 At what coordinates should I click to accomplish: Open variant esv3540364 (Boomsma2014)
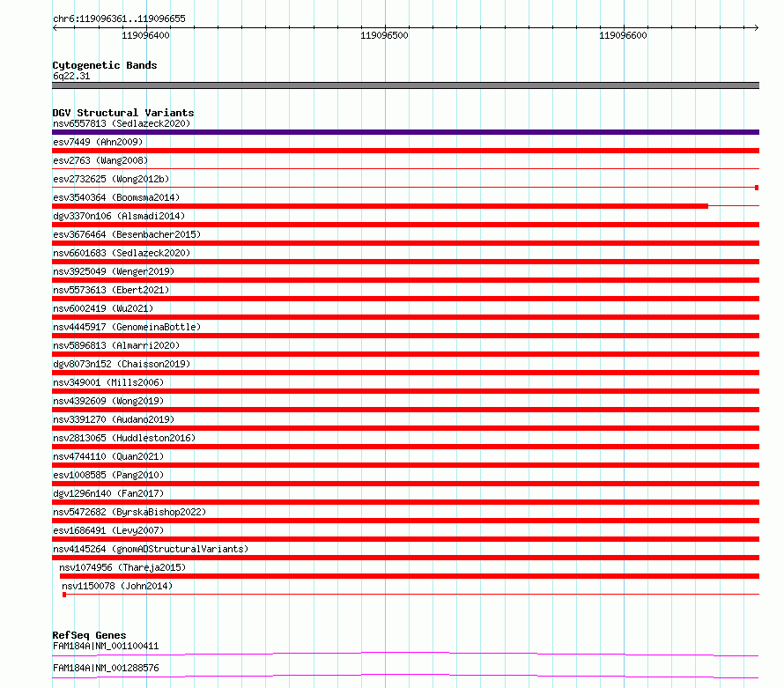click(x=116, y=197)
